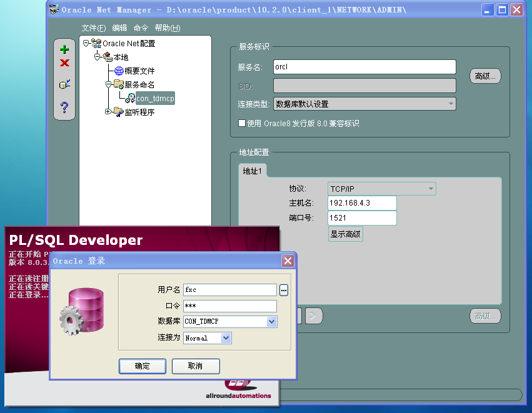Click the 概要文件 globe icon
The image size is (532, 413).
[x=119, y=71]
